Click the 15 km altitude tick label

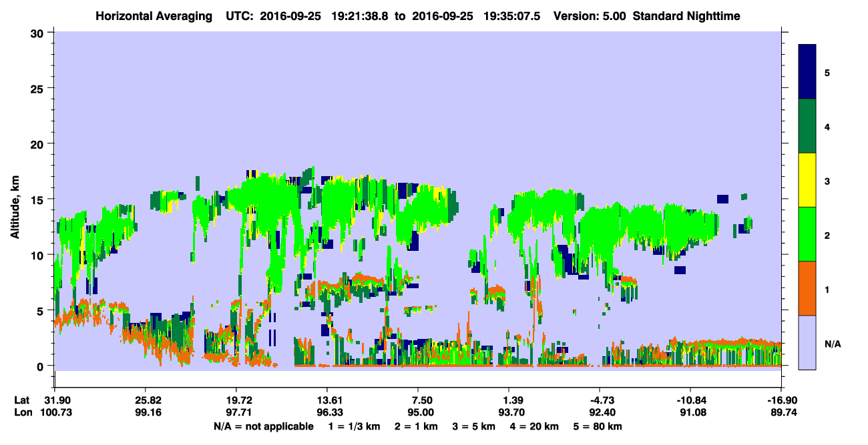pyautogui.click(x=37, y=199)
